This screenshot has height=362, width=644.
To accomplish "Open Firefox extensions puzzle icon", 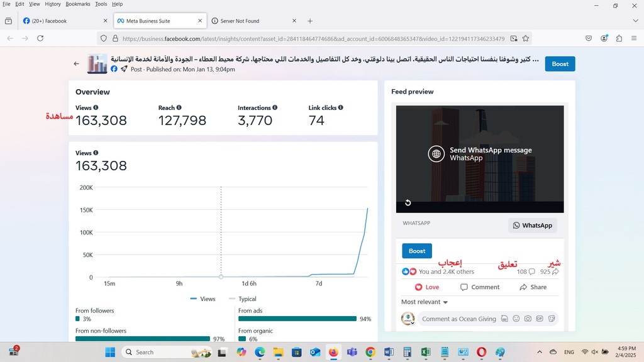I will 619,38.
